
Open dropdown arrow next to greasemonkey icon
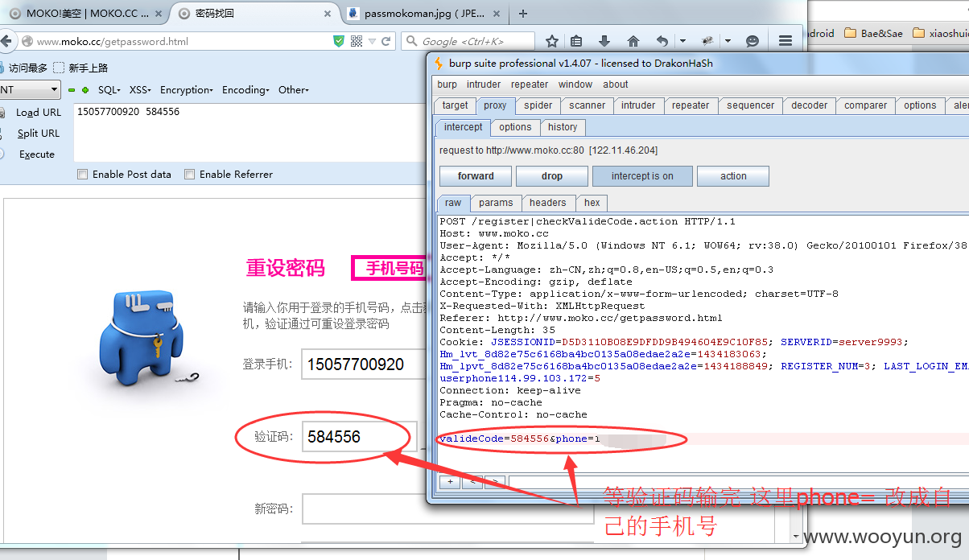click(x=728, y=41)
